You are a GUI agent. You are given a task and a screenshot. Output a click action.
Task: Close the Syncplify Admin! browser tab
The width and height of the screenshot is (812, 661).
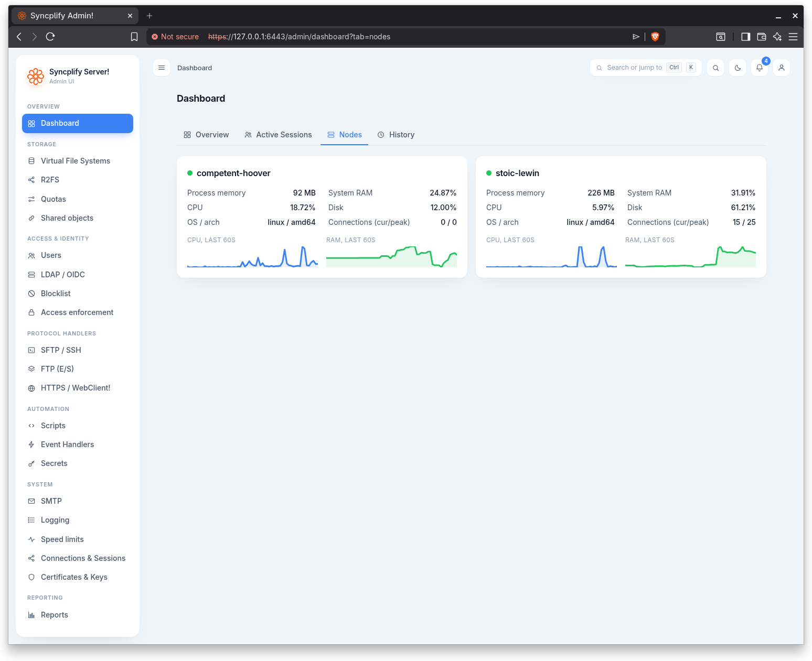point(130,16)
